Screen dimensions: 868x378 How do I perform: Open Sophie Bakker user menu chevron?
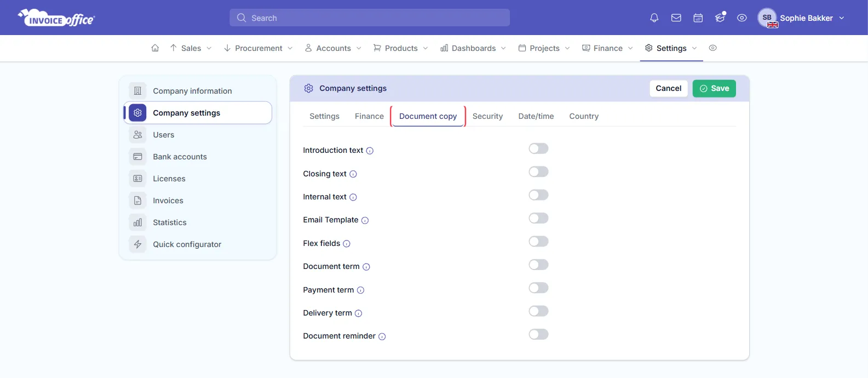pyautogui.click(x=842, y=18)
